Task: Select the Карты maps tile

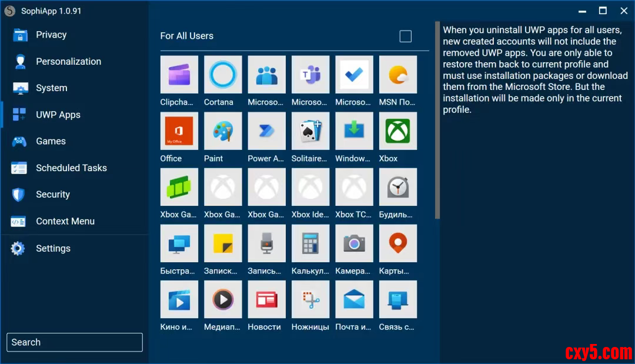Action: click(x=397, y=243)
